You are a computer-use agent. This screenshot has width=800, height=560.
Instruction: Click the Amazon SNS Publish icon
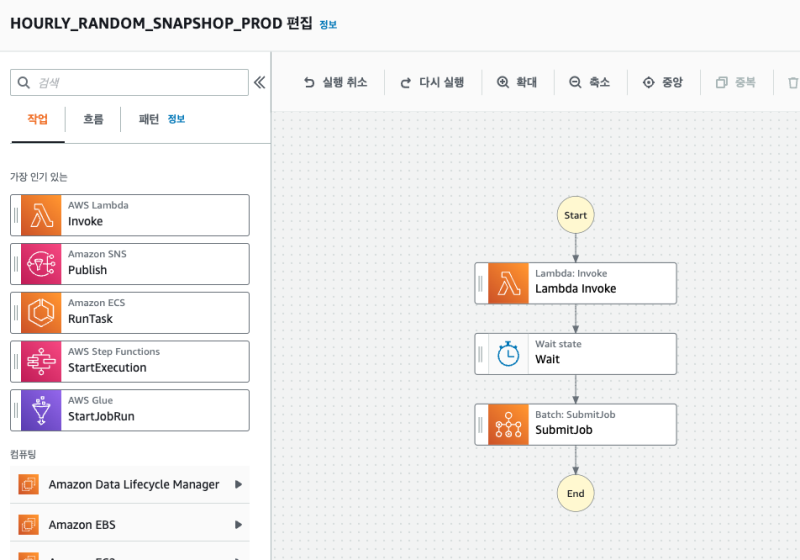click(42, 264)
